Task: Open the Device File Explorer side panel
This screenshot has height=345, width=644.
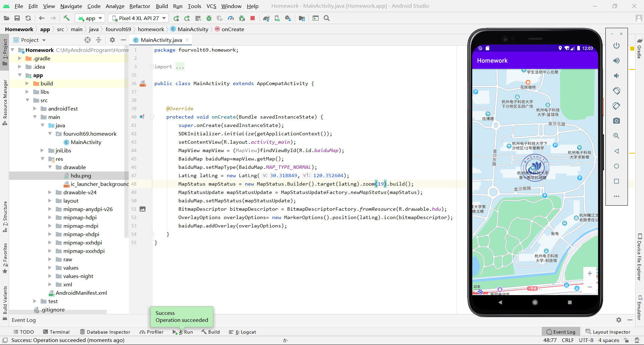Action: click(639, 257)
